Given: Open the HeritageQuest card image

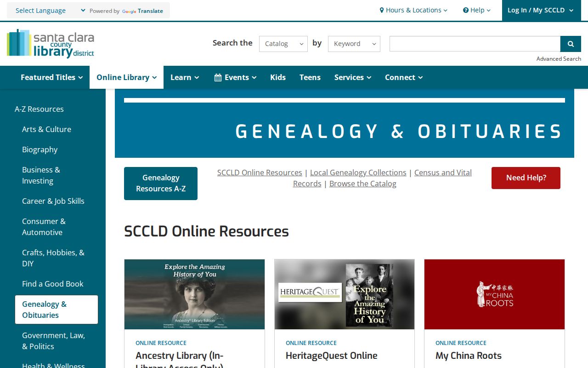Looking at the screenshot, I should click(345, 294).
